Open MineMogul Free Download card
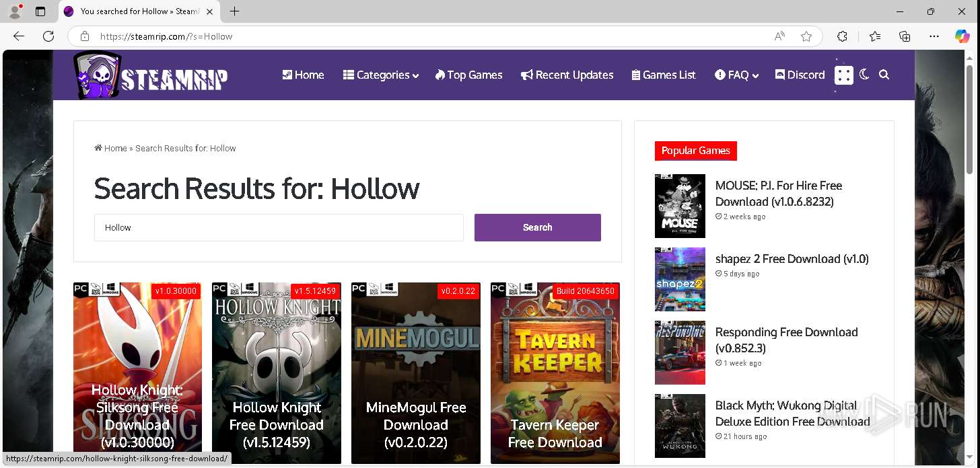 (x=416, y=373)
